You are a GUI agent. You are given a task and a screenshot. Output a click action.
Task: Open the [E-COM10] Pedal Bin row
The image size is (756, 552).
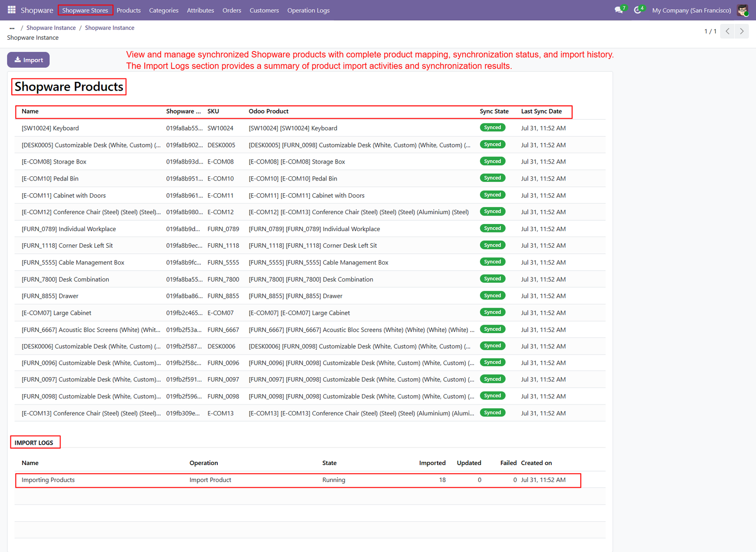coord(310,179)
